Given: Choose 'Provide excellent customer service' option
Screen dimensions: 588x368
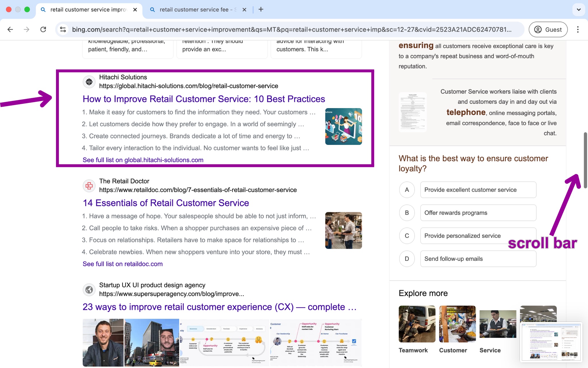Looking at the screenshot, I should [x=478, y=190].
